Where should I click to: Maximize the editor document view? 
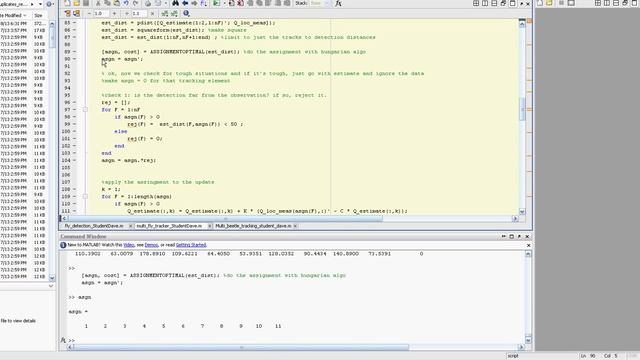coord(513,3)
